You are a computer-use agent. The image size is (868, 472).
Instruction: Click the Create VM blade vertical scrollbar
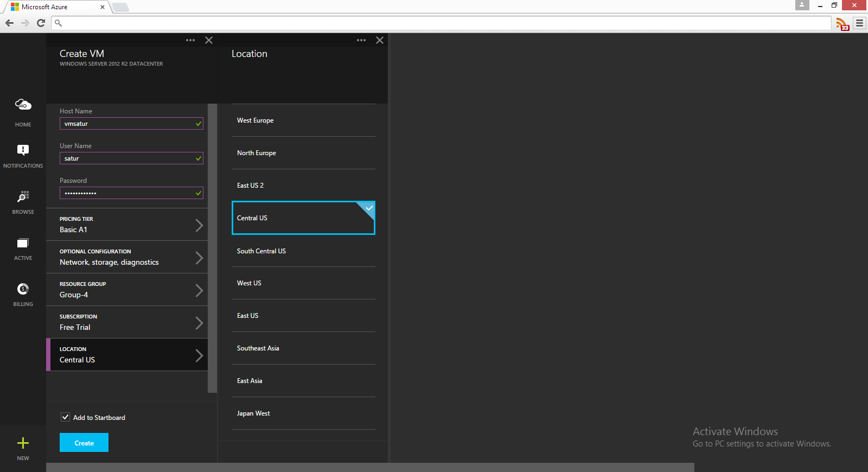tap(212, 248)
